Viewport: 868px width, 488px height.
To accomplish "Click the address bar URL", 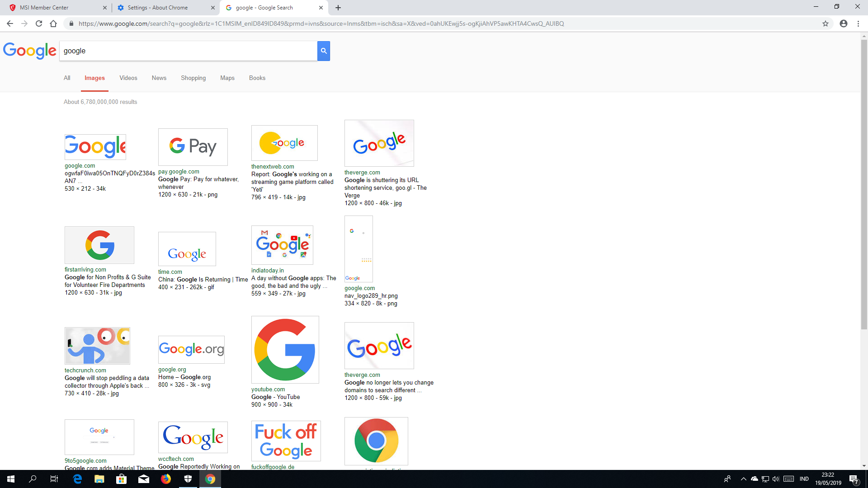I will (321, 23).
